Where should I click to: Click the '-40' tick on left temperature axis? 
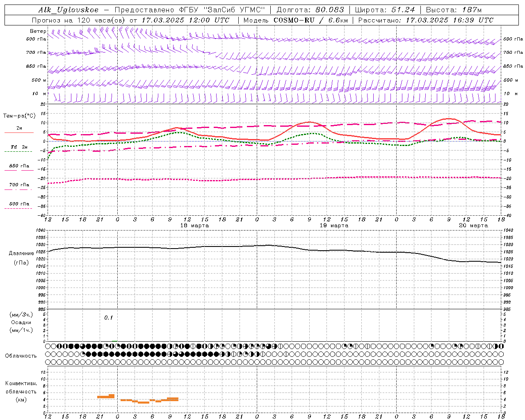coord(42,216)
